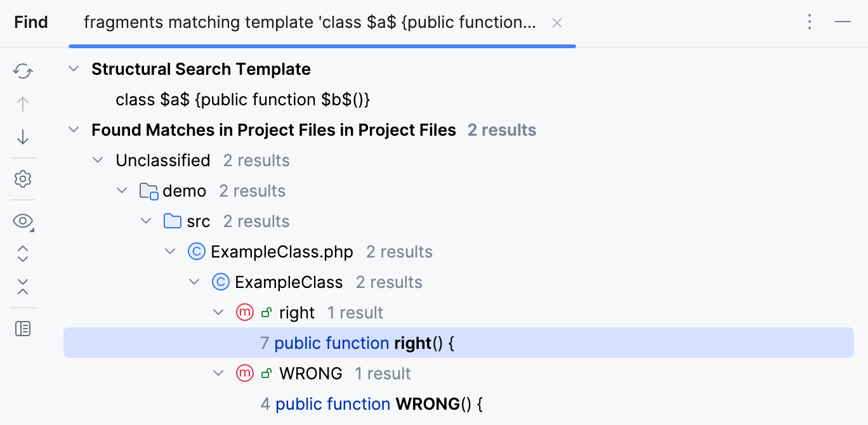Hide the Find tool window
This screenshot has width=868, height=425.
point(843,23)
